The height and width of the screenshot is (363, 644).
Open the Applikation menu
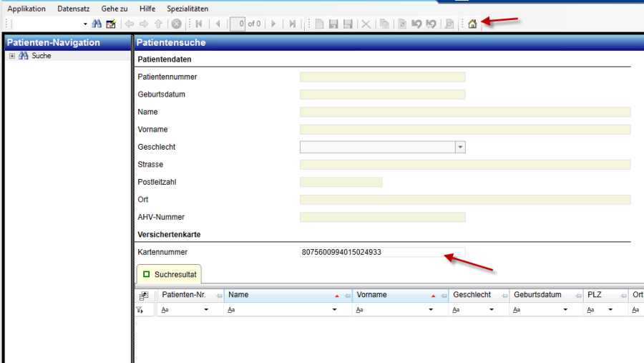coord(26,9)
